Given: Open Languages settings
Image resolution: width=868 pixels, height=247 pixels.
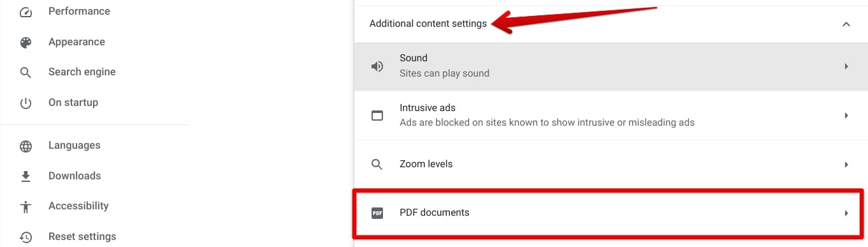Looking at the screenshot, I should 74,146.
